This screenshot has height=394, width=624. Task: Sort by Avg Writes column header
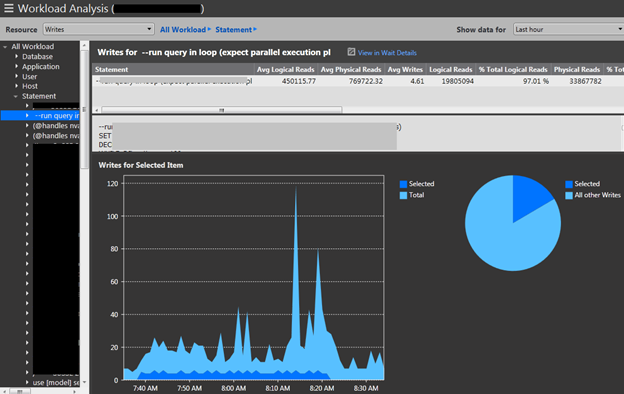405,69
